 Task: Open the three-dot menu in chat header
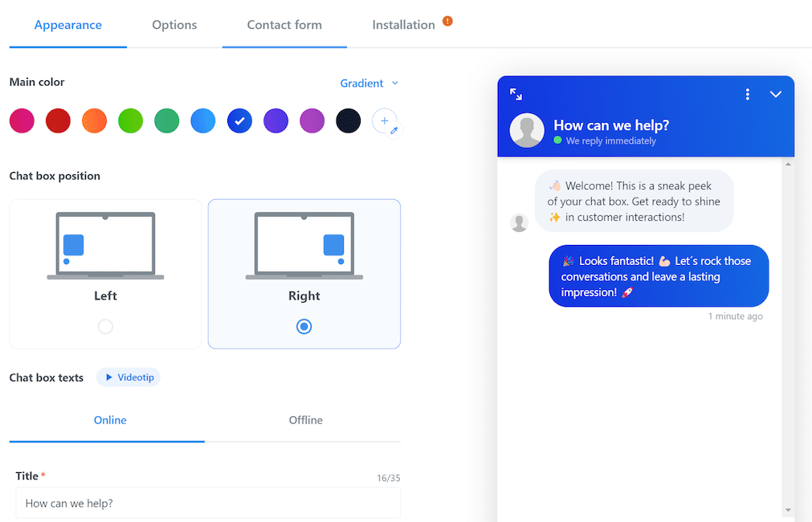(x=747, y=94)
